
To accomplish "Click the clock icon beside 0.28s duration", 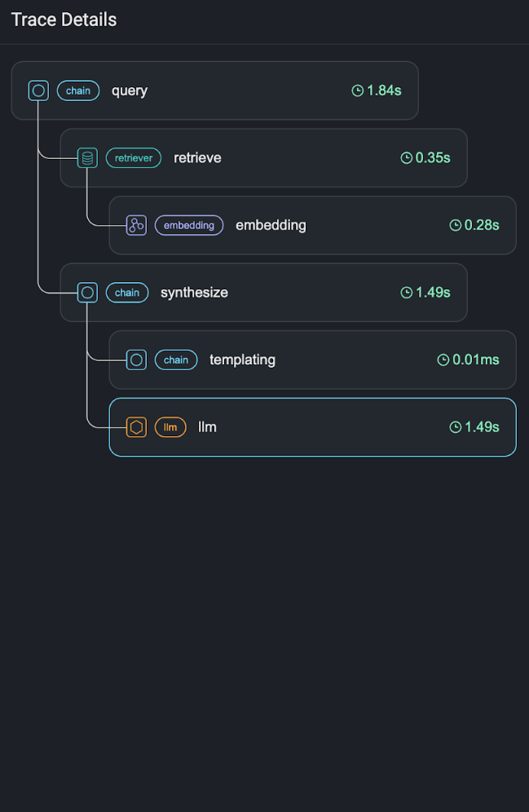I will click(455, 225).
